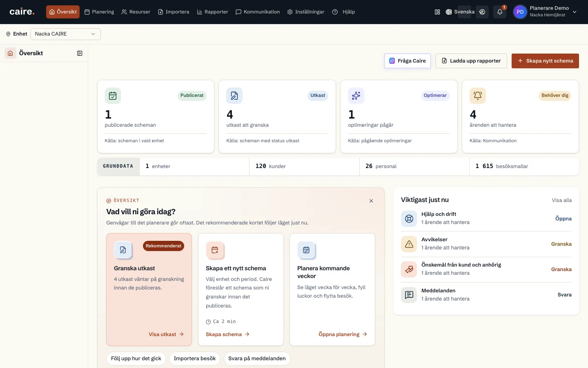Viewport: 588px width, 368px height.
Task: Click the Publicerat calendar-check icon
Action: [x=113, y=96]
